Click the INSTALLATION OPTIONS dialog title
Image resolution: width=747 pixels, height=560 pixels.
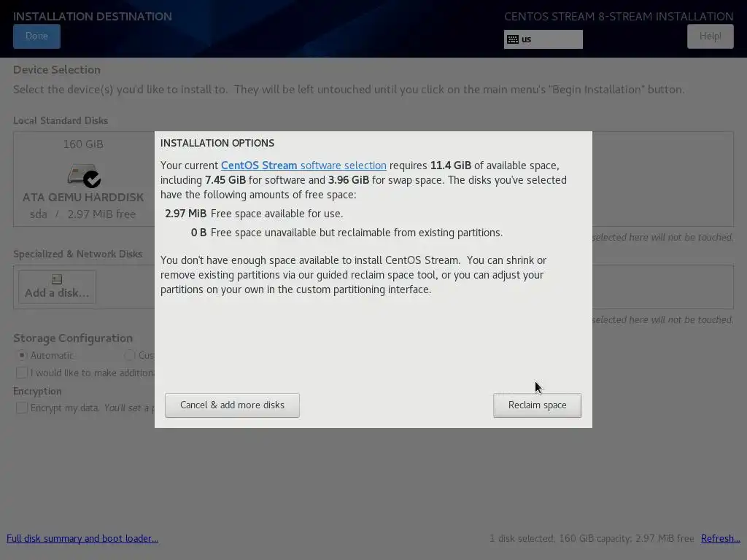tap(217, 143)
